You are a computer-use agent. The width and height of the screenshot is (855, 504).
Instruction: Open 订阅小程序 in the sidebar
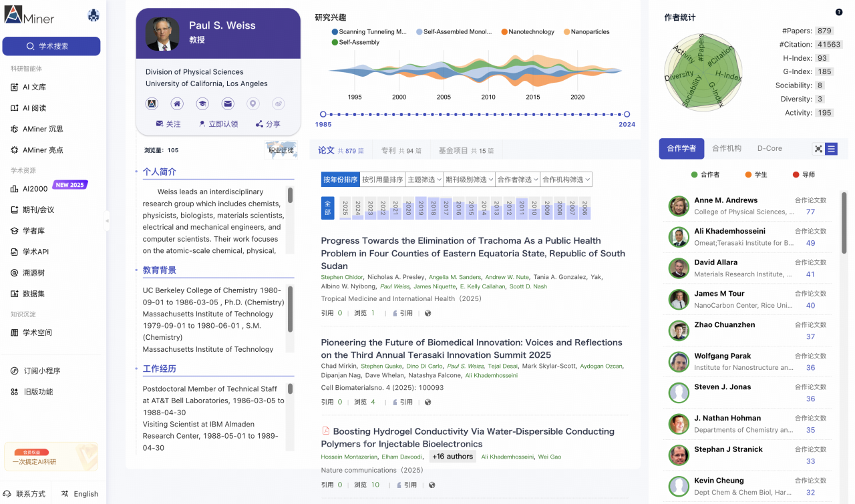[x=35, y=370]
